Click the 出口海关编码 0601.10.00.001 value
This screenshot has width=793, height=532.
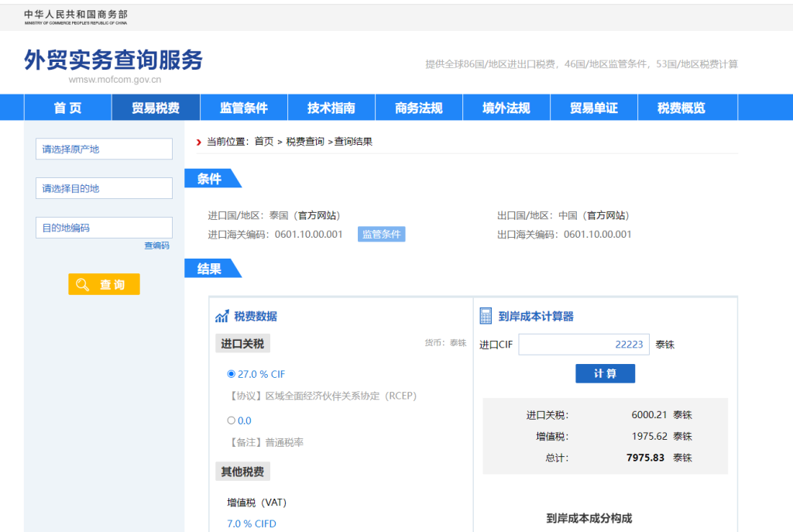pyautogui.click(x=598, y=235)
